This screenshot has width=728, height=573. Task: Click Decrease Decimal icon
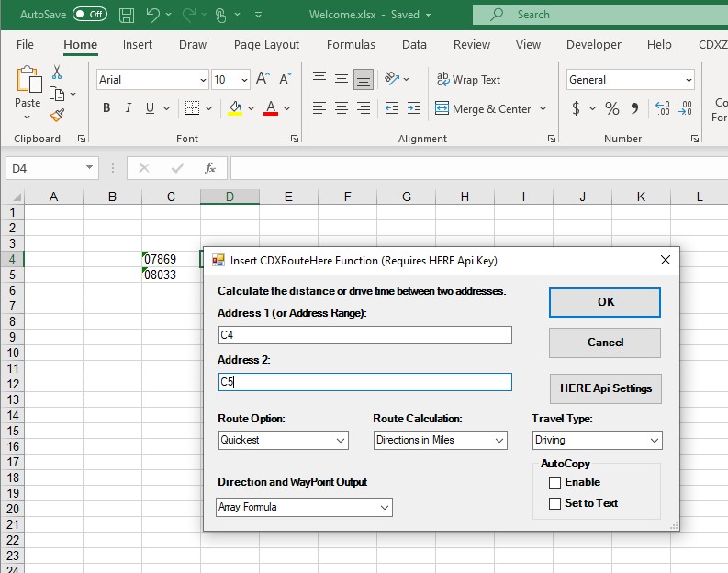[684, 108]
